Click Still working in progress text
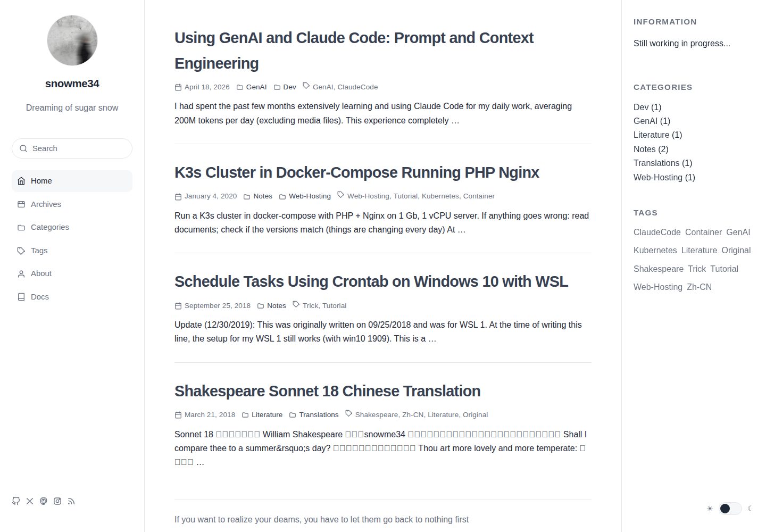This screenshot has width=766, height=532. point(682,43)
